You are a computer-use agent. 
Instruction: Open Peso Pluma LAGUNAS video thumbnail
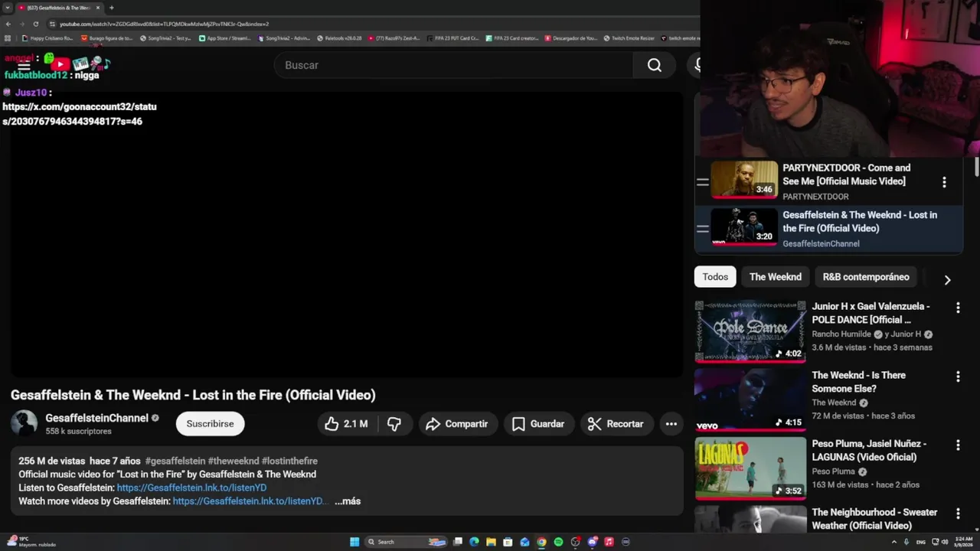pos(750,468)
